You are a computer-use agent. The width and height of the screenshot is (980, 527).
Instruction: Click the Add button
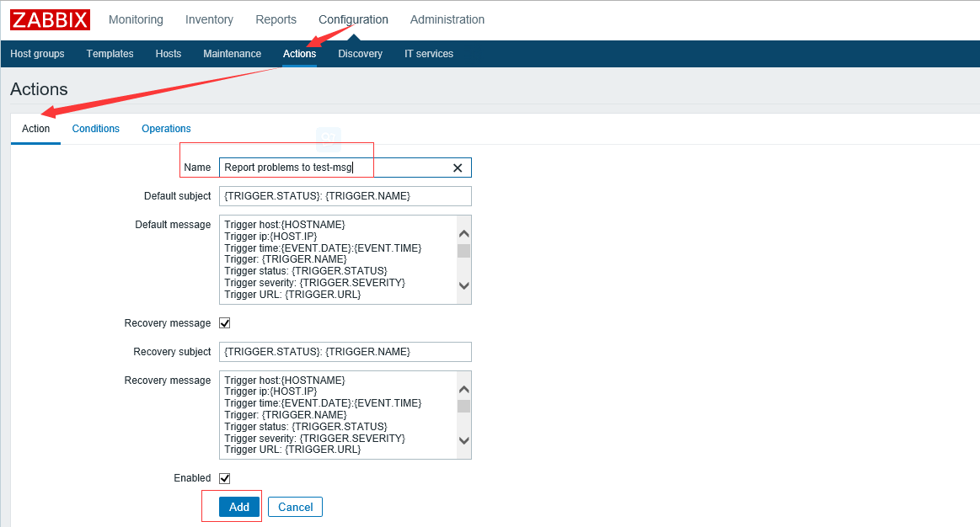(x=238, y=507)
